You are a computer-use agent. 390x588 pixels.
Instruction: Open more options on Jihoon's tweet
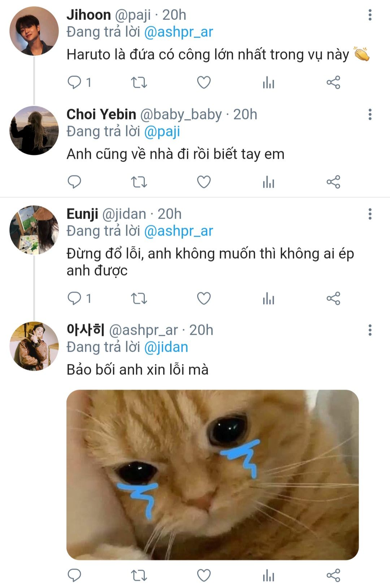pyautogui.click(x=370, y=15)
